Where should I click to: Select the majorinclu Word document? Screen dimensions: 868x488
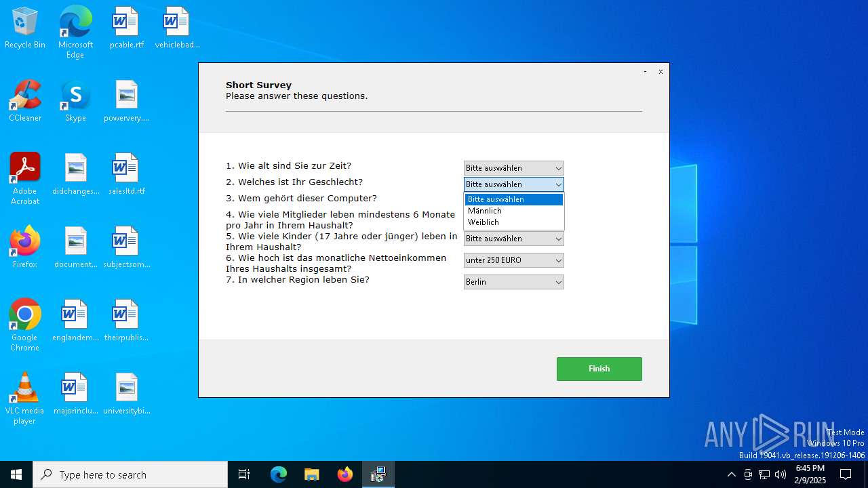pyautogui.click(x=75, y=394)
